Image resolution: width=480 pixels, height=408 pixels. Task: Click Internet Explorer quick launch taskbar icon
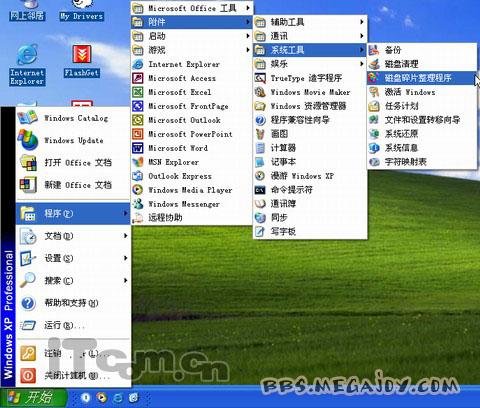[x=117, y=398]
